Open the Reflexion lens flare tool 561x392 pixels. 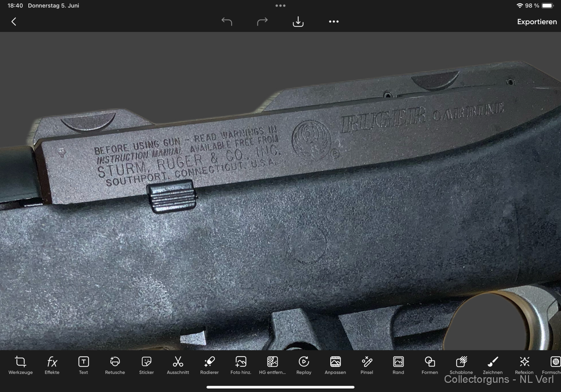click(x=524, y=365)
